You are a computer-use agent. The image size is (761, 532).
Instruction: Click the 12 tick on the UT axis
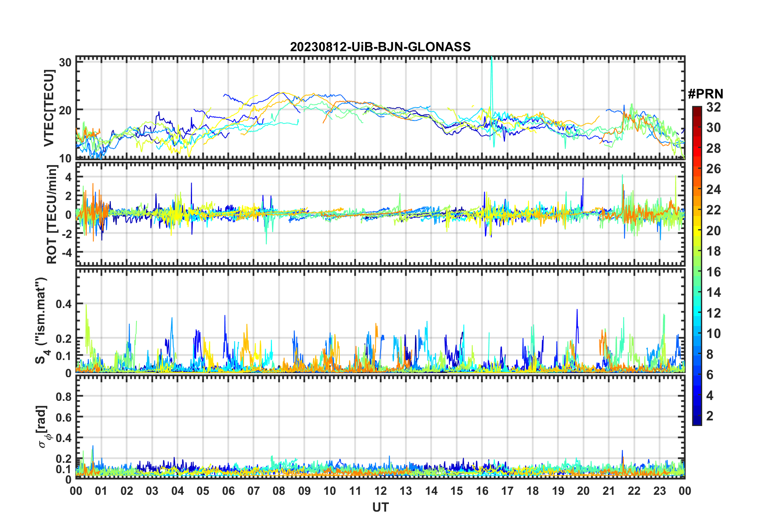[380, 491]
